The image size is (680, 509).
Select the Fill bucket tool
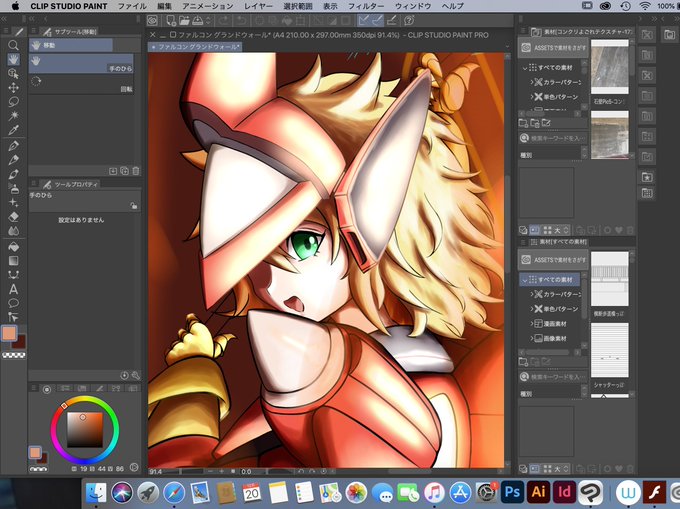13,247
